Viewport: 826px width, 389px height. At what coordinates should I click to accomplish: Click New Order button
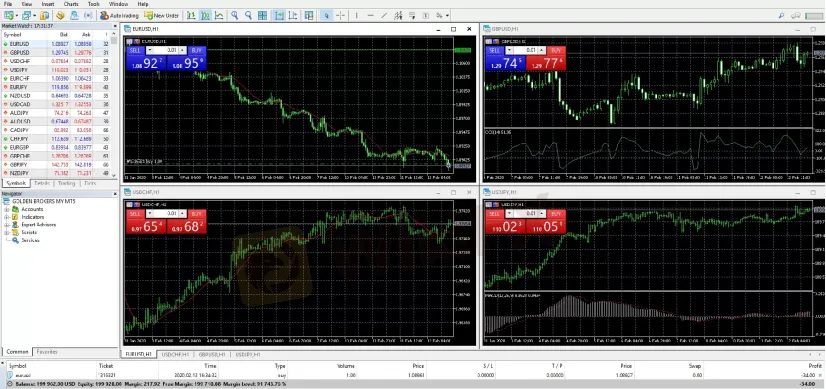tap(161, 16)
